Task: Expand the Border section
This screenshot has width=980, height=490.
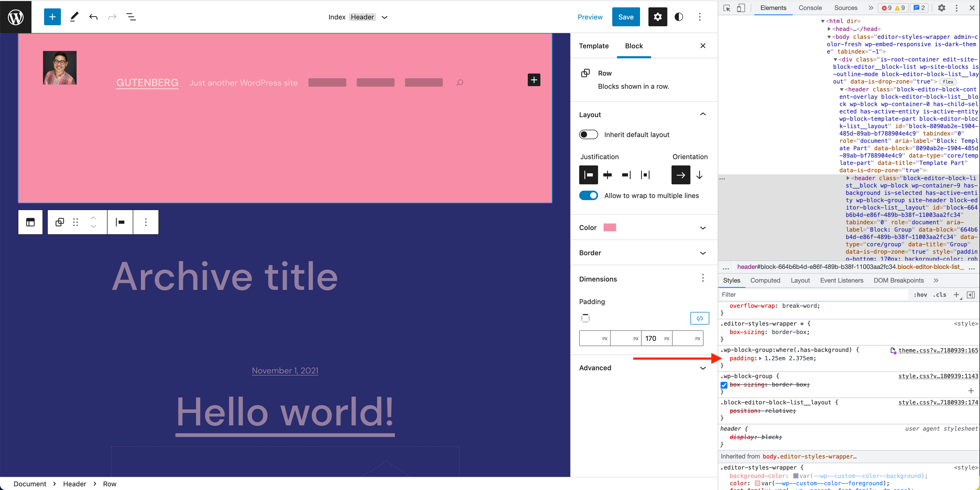Action: [703, 253]
